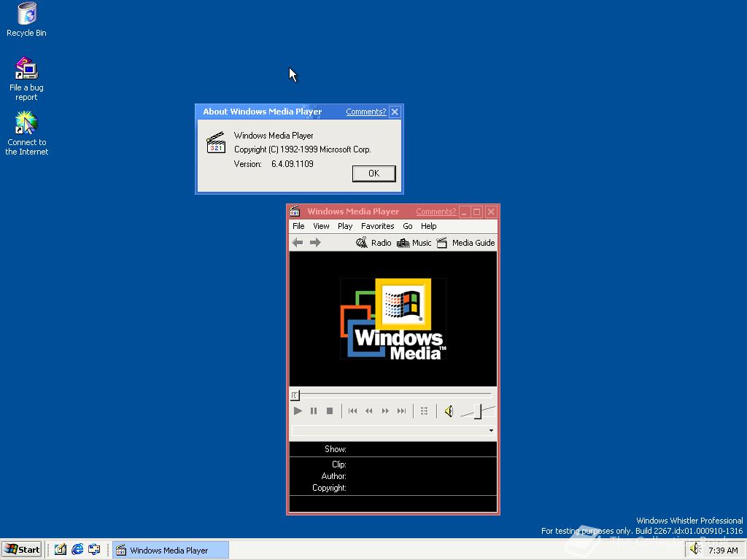Open File a bug report shortcut

coord(27,79)
